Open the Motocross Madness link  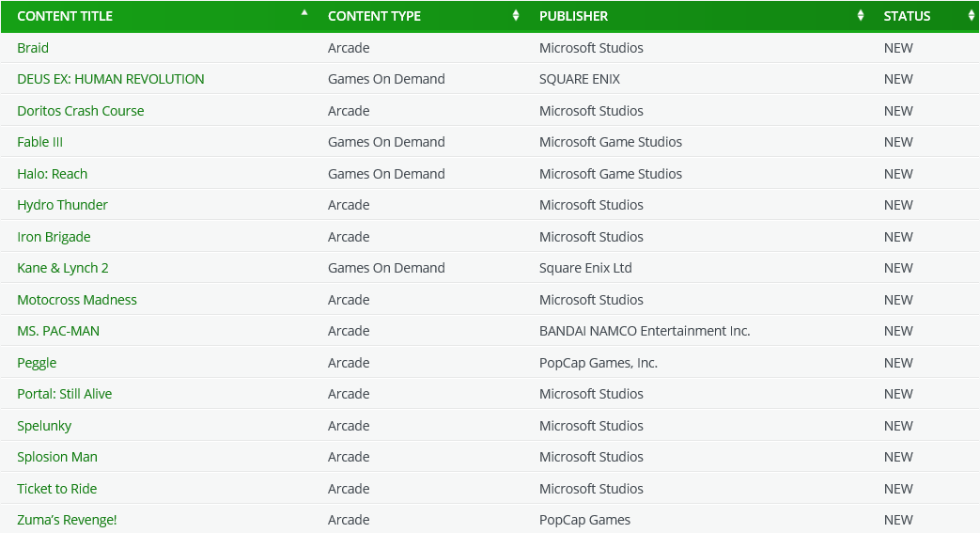(77, 300)
